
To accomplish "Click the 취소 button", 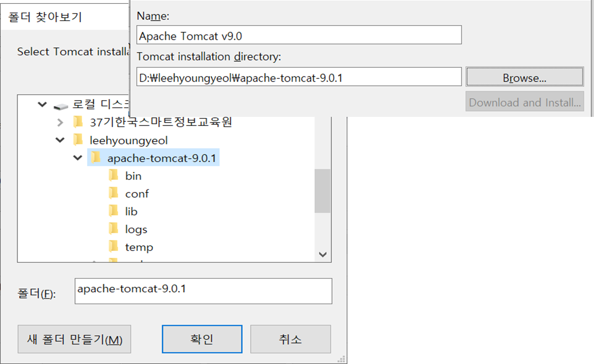I will [290, 339].
